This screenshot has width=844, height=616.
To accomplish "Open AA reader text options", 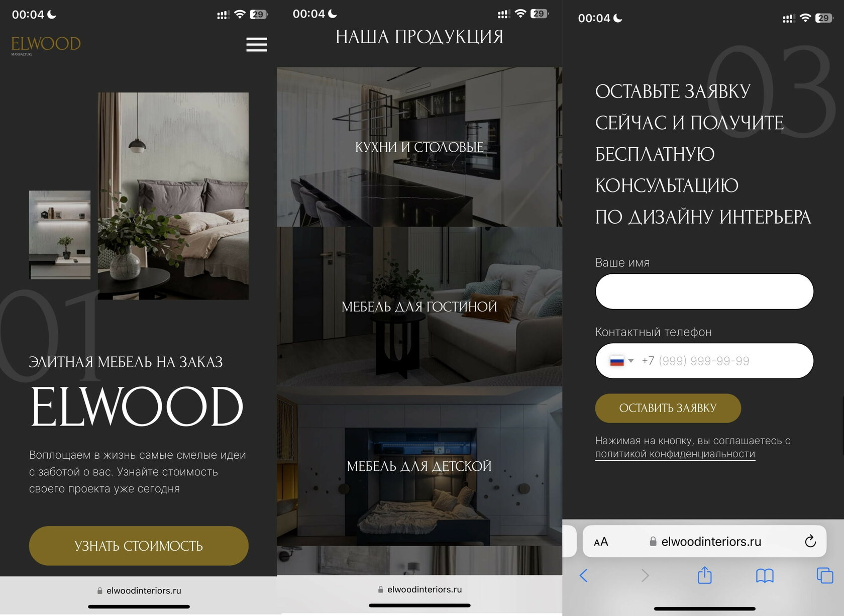I will pyautogui.click(x=601, y=542).
